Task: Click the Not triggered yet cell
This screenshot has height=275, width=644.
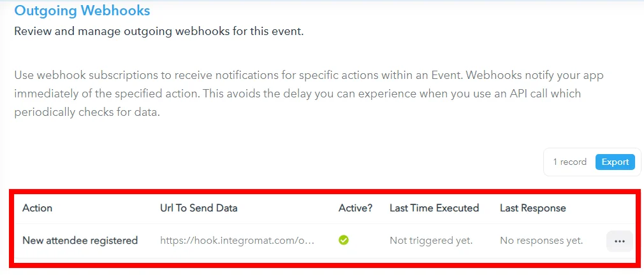Action: coord(431,240)
